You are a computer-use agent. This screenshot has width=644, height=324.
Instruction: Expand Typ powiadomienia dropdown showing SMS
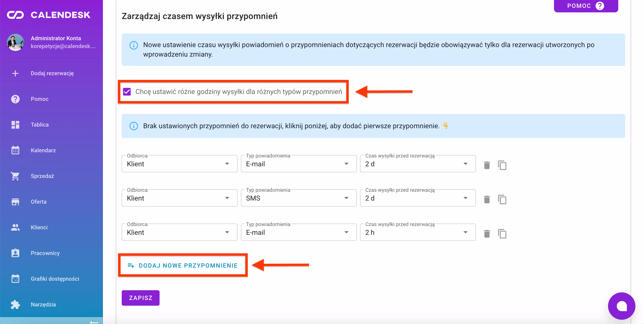[x=298, y=198]
